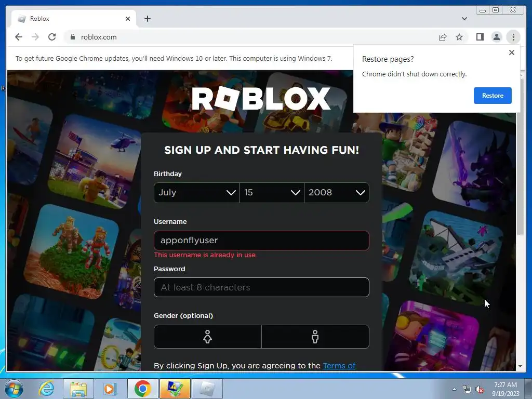Open Windows Media Player from the taskbar
Viewport: 532px width, 399px height.
pos(110,389)
